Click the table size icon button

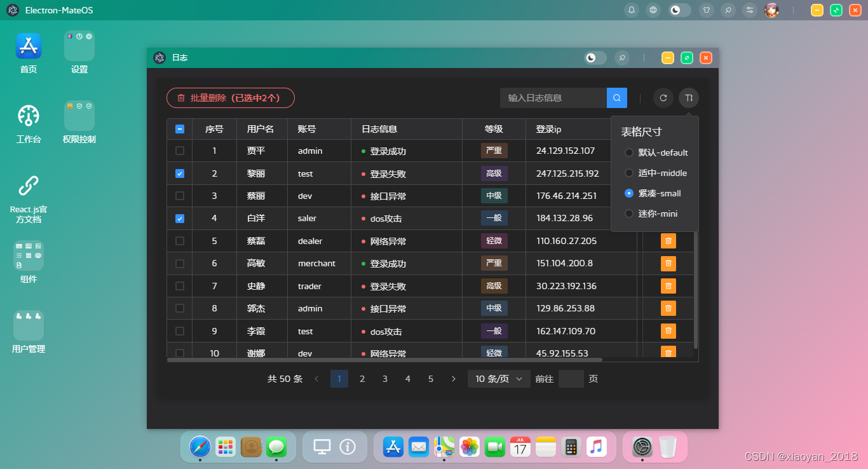pyautogui.click(x=689, y=98)
